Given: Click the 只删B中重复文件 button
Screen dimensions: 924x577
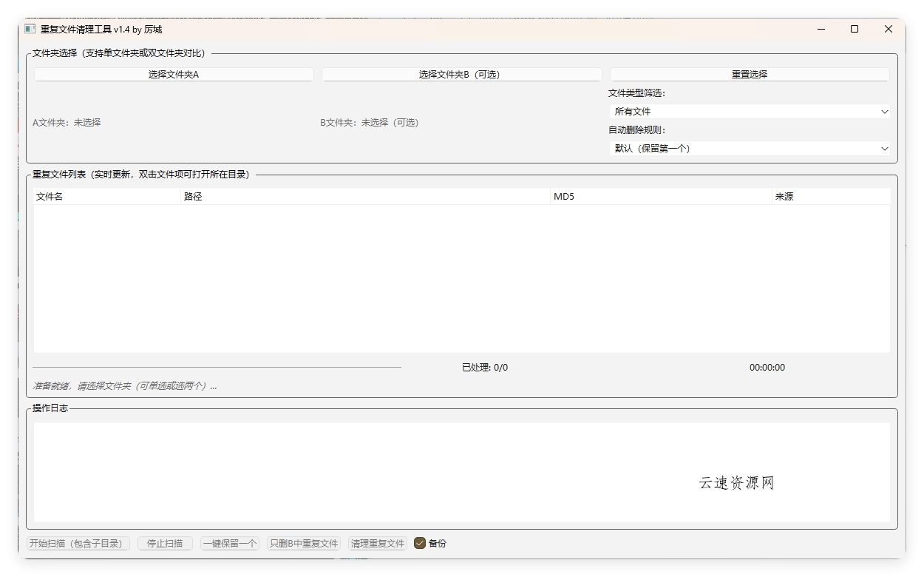Looking at the screenshot, I should [303, 542].
